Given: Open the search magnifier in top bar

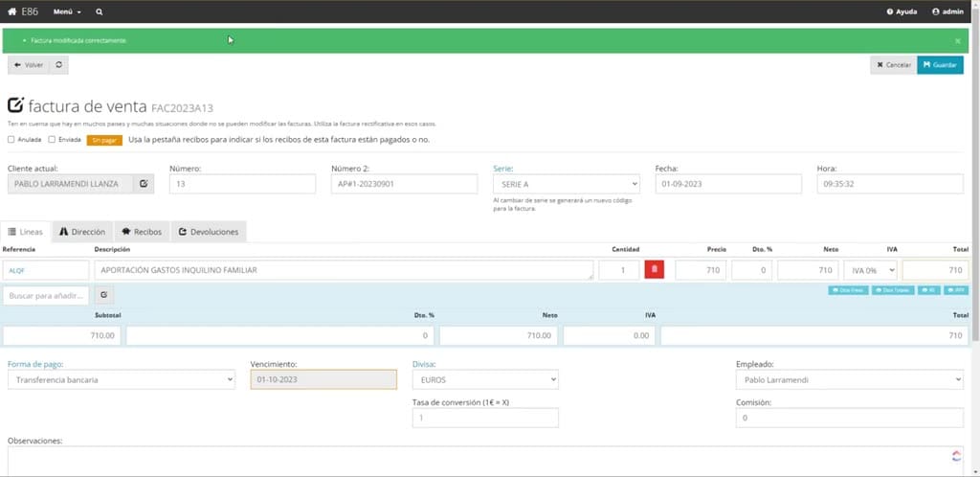Looking at the screenshot, I should (100, 11).
